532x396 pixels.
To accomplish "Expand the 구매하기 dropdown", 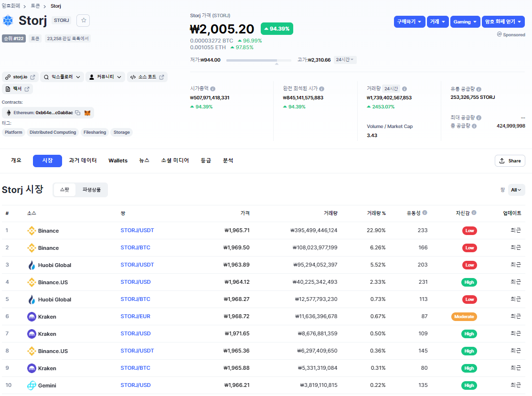I will [x=409, y=22].
